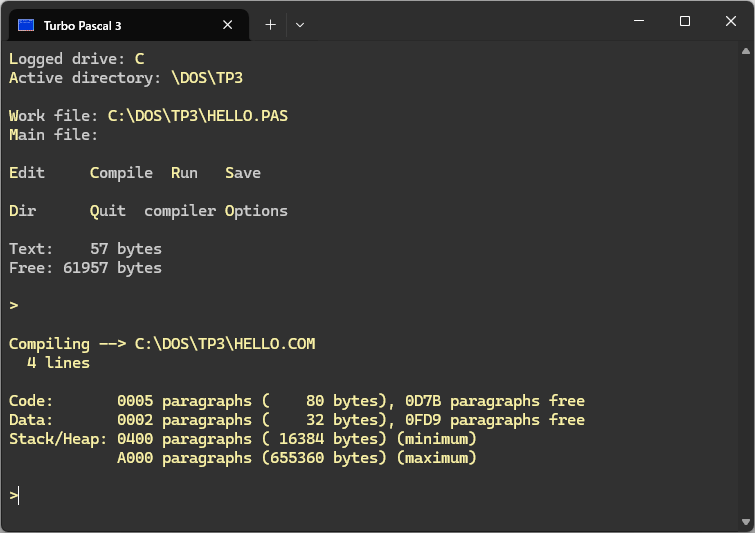Click the Code 0005 paragraphs line
This screenshot has height=533, width=755.
point(297,401)
